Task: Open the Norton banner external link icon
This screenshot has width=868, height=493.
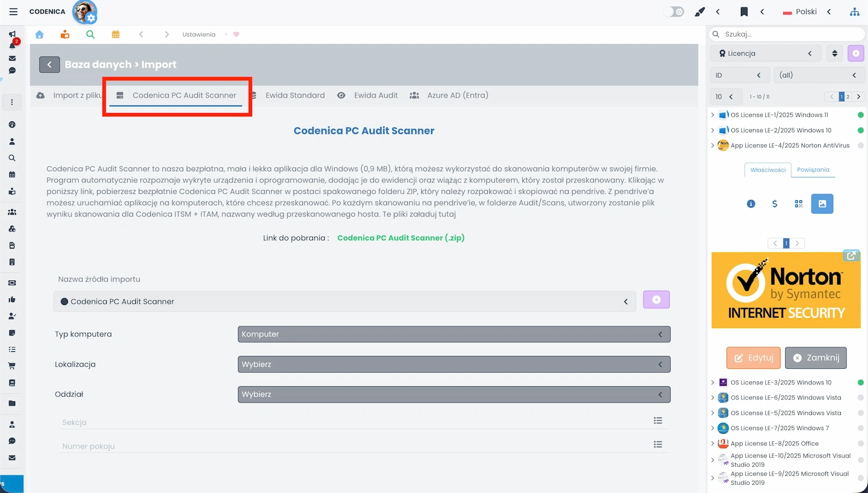Action: 851,256
